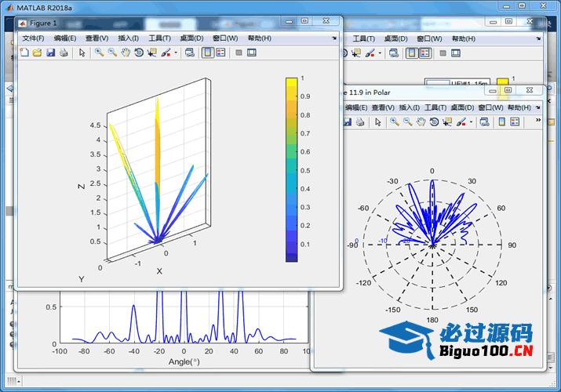Viewport: 561px width, 392px height.
Task: Open brush color dropdown arrow in Figure 1
Action: (x=176, y=53)
